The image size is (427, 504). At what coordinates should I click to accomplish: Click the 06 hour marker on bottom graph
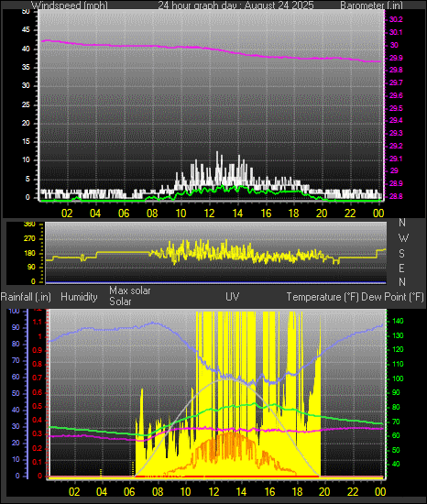[129, 492]
